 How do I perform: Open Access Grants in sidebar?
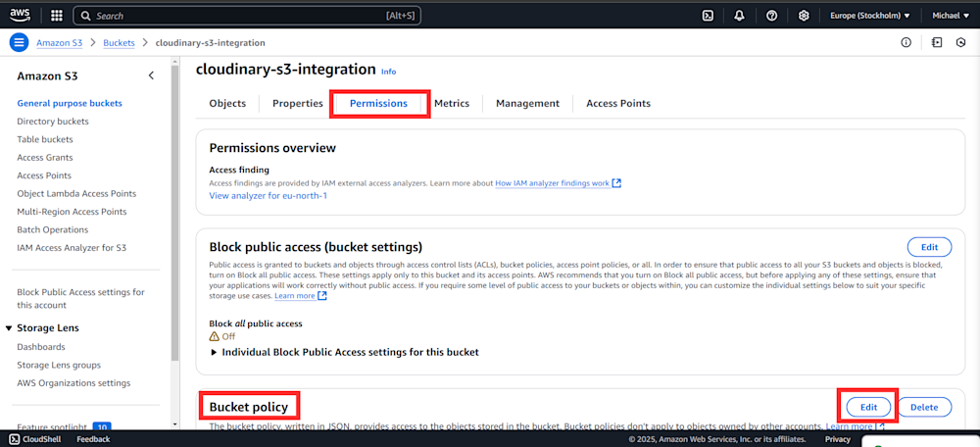tap(45, 158)
